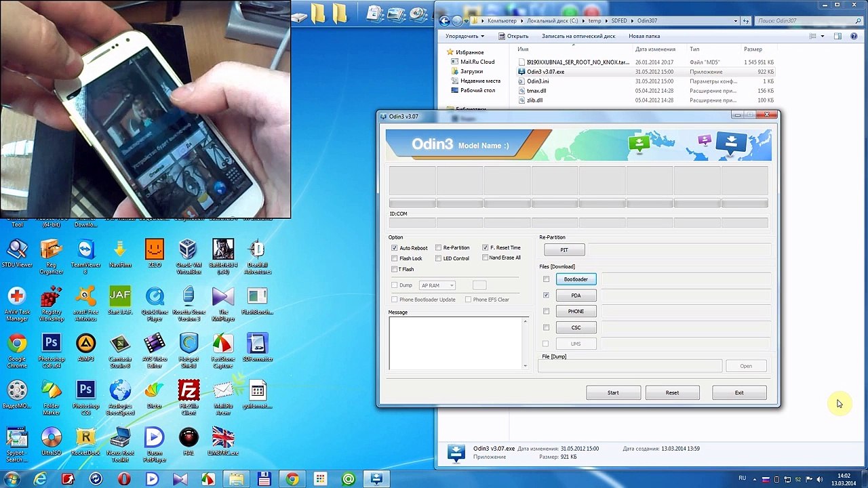Check the PHONE file checkbox
This screenshot has height=488, width=868.
tap(546, 311)
